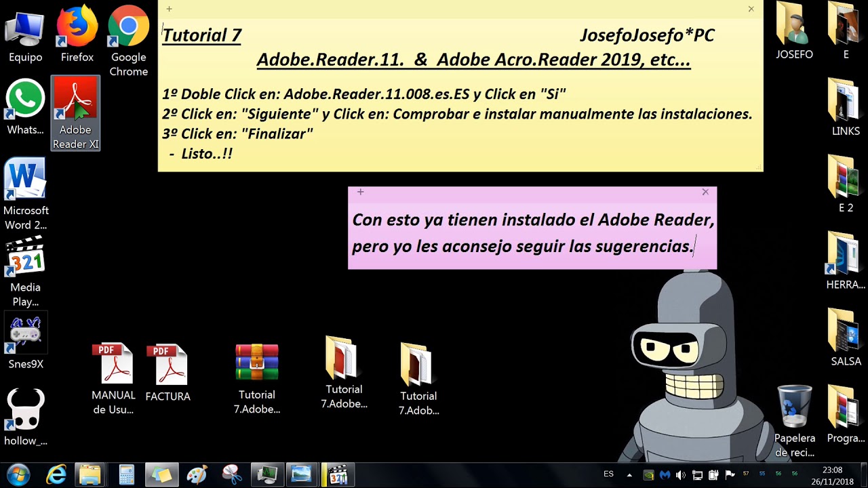
Task: Open the ES input language selector
Action: pos(608,474)
